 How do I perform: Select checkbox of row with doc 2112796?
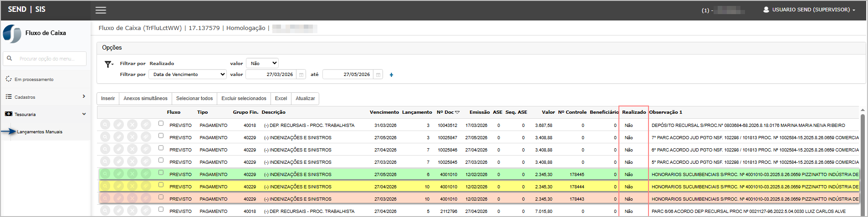161,209
